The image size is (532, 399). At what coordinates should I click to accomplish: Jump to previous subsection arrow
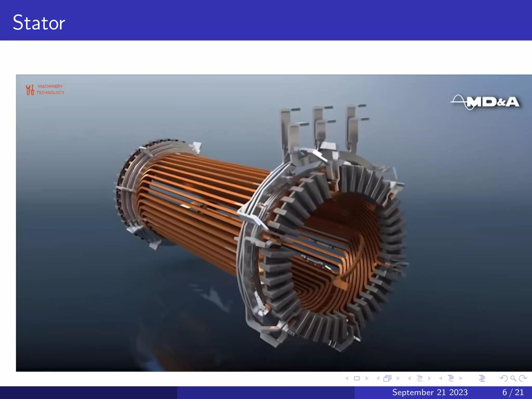pos(409,378)
